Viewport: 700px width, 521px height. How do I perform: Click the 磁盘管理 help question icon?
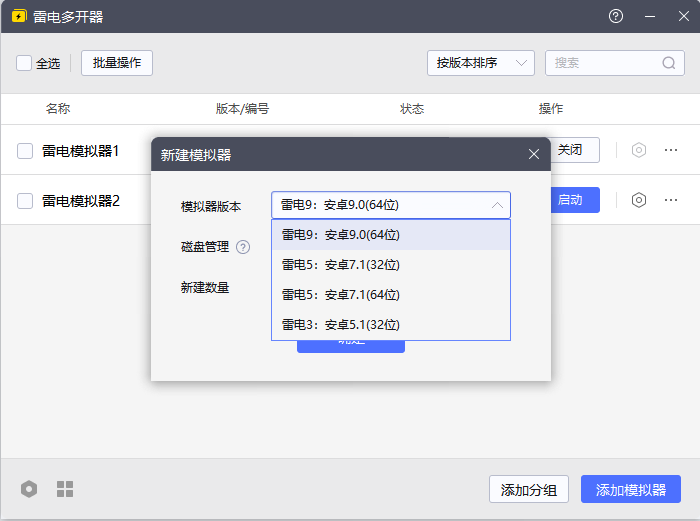pyautogui.click(x=243, y=247)
